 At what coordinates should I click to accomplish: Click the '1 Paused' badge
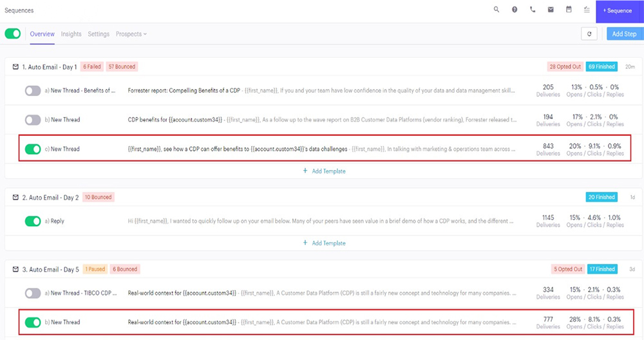[x=95, y=269]
